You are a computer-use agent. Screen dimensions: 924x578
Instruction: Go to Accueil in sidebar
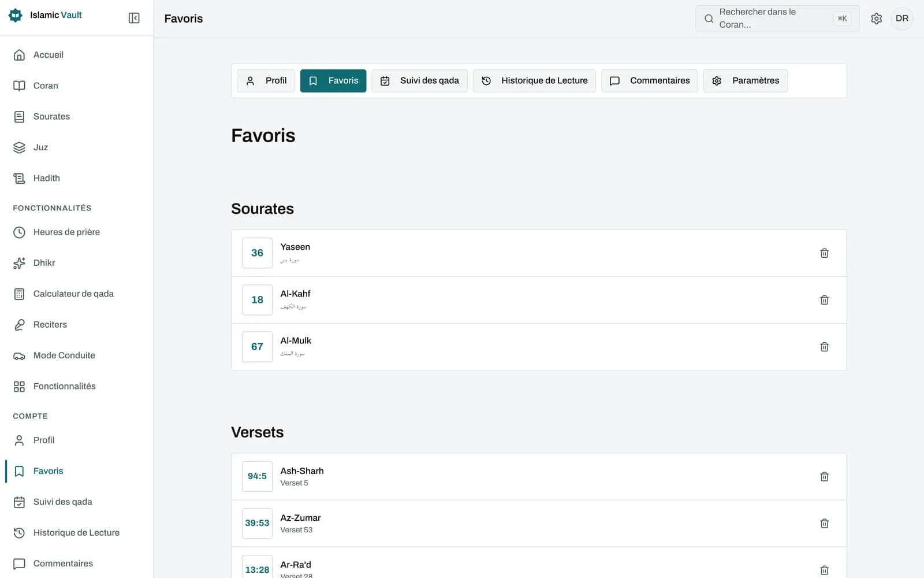[x=76, y=55]
